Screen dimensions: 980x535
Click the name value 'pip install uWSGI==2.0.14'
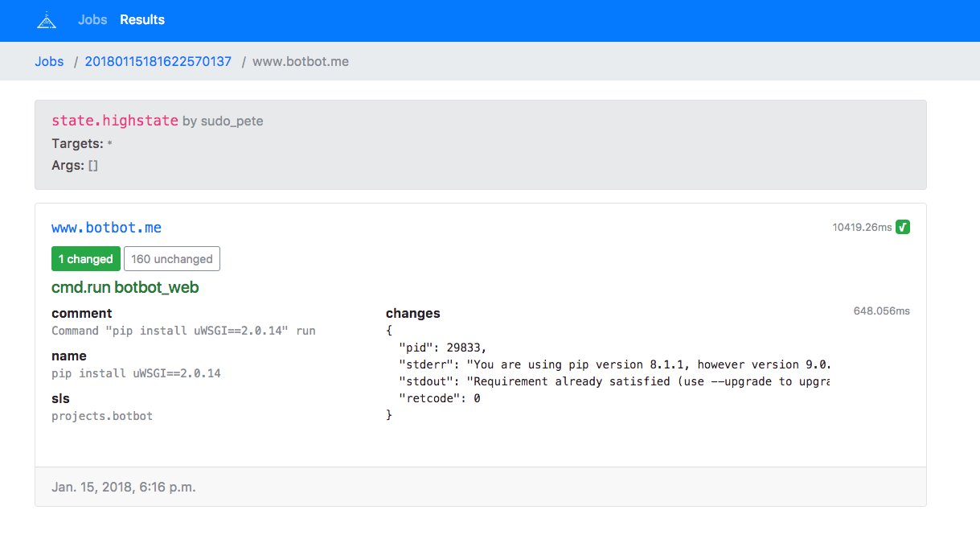136,373
